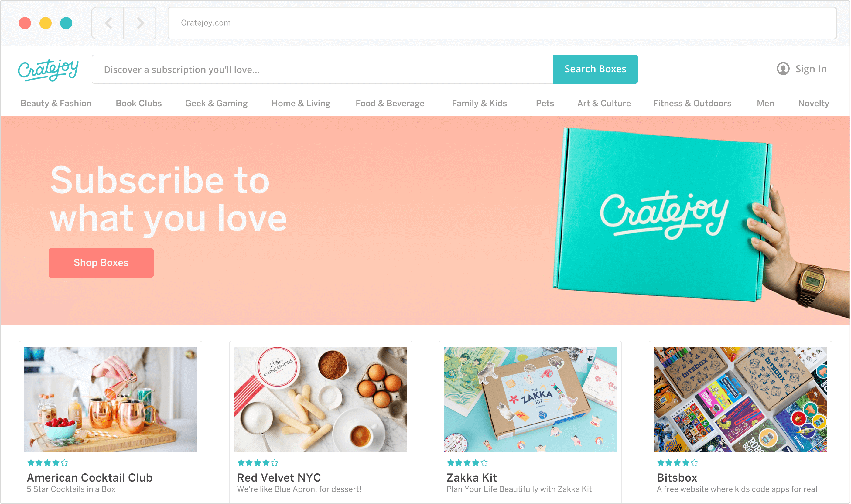Click the Shop Boxes button

[100, 262]
